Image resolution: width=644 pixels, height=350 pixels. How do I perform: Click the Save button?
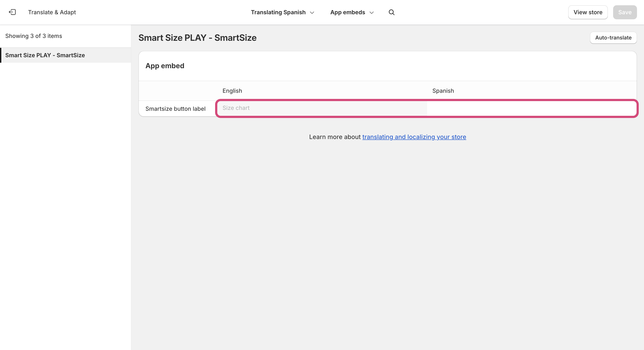pos(625,12)
